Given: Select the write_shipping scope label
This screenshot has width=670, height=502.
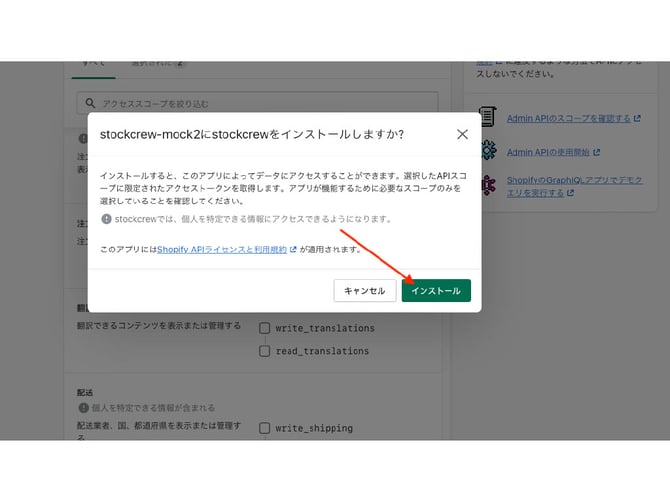Looking at the screenshot, I should point(314,428).
